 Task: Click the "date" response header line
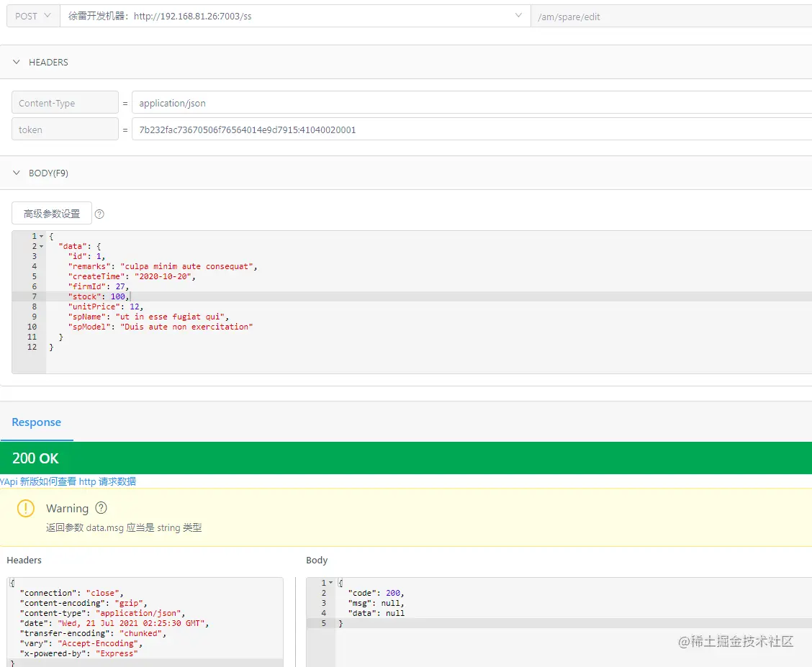[114, 624]
